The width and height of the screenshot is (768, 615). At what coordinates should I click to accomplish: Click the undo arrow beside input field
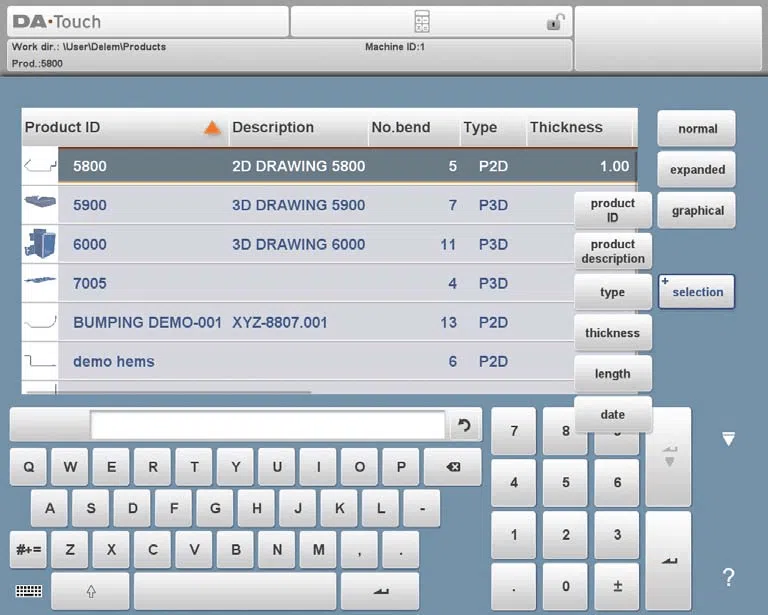(x=464, y=425)
